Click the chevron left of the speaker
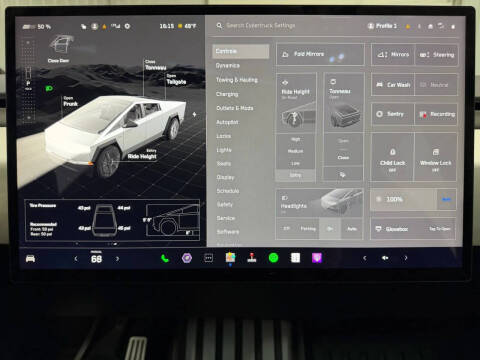This screenshot has width=480, height=360. coord(365,258)
